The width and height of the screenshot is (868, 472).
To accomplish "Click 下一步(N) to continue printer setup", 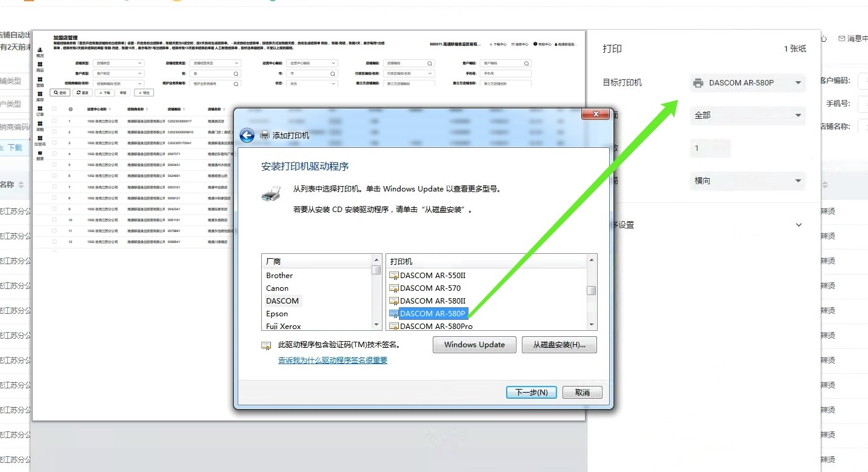I will 532,393.
